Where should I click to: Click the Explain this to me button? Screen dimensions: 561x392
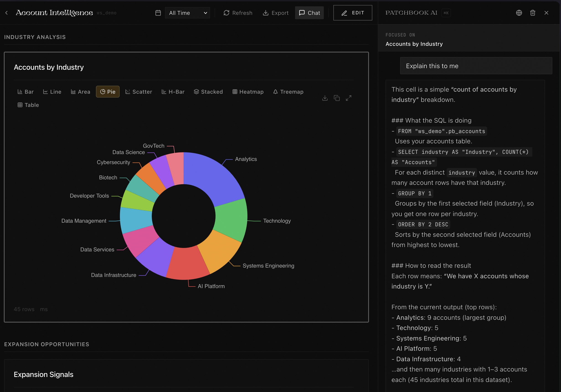(476, 65)
